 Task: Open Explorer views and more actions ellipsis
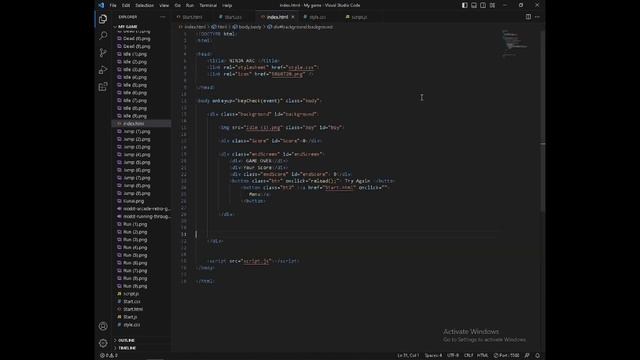click(163, 17)
